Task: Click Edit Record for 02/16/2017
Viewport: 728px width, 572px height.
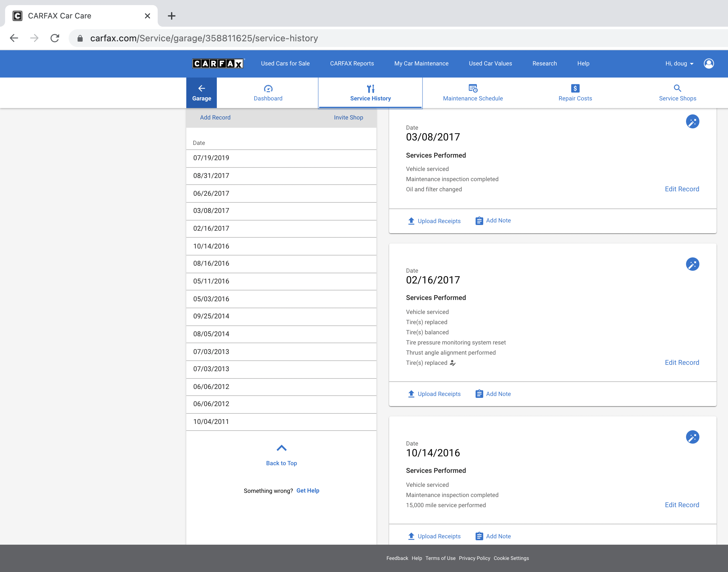Action: point(682,362)
